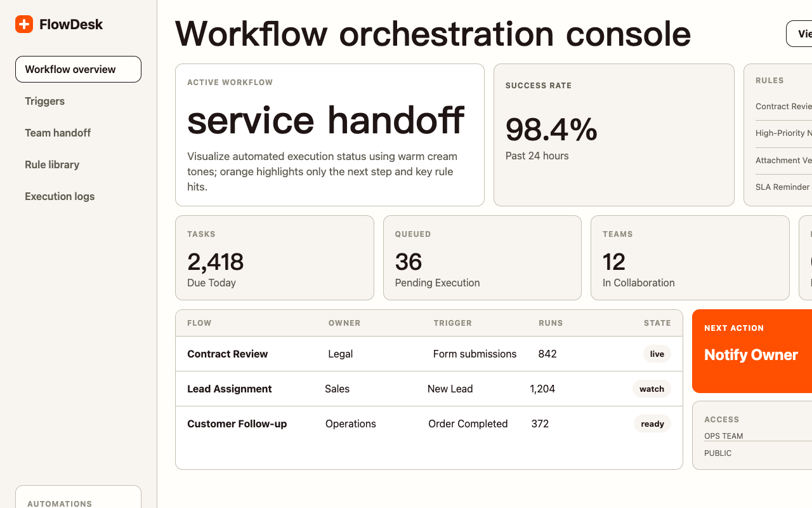Select the Lead Assignment flow name

tap(230, 389)
